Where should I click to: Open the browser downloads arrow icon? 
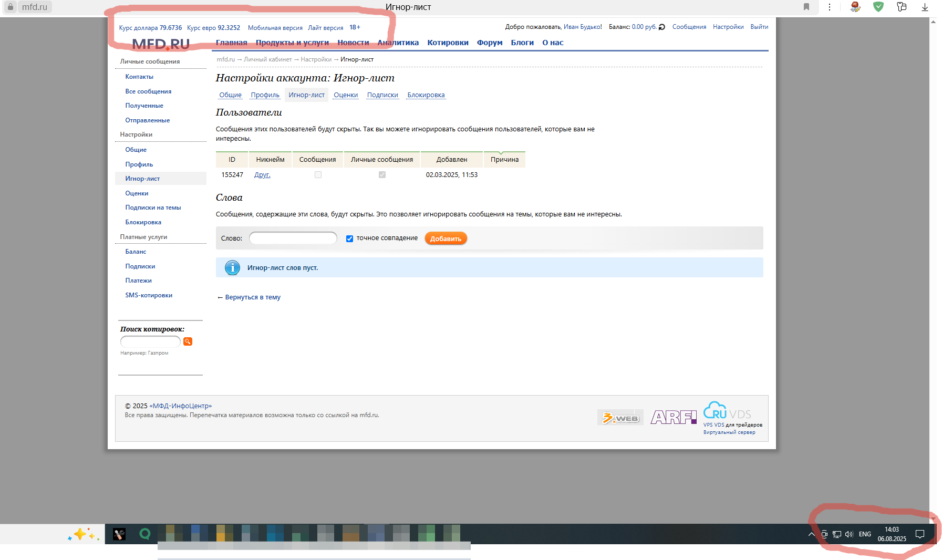[x=925, y=7]
